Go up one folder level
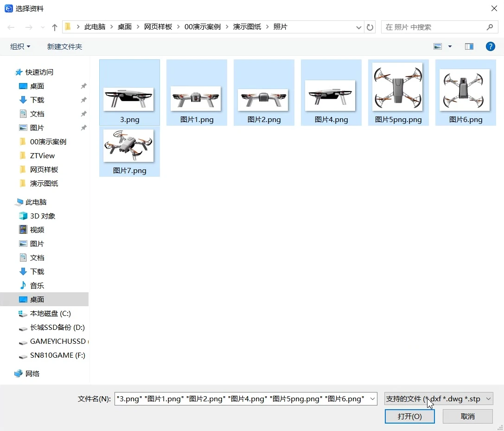Image resolution: width=504 pixels, height=431 pixels. (x=55, y=27)
